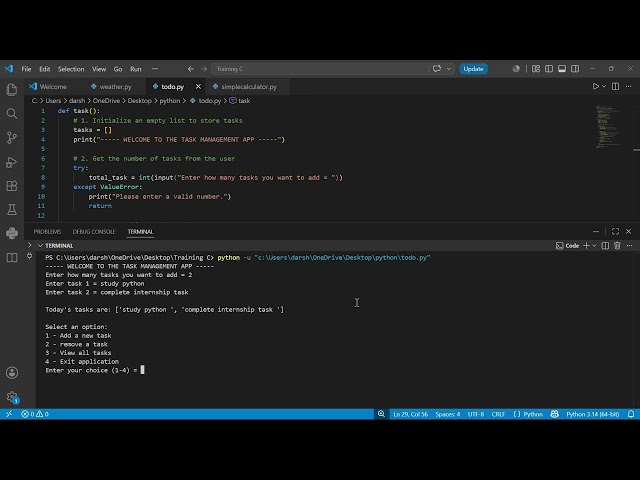The width and height of the screenshot is (640, 480).
Task: Open notifications bell in status bar
Action: 631,414
